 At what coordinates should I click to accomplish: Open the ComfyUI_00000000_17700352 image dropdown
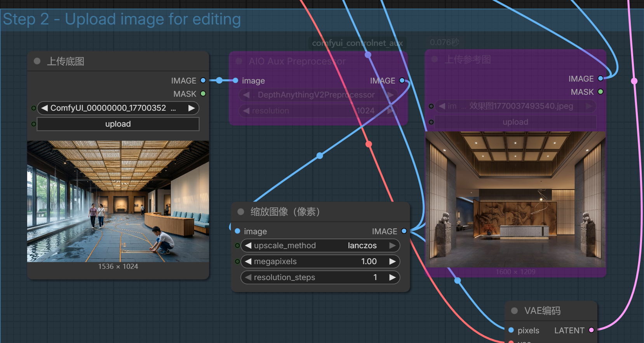(118, 108)
